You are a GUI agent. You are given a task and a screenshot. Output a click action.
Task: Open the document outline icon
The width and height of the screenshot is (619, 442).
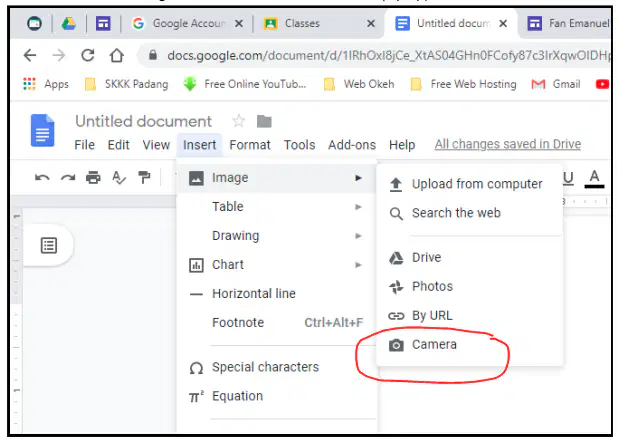(49, 245)
